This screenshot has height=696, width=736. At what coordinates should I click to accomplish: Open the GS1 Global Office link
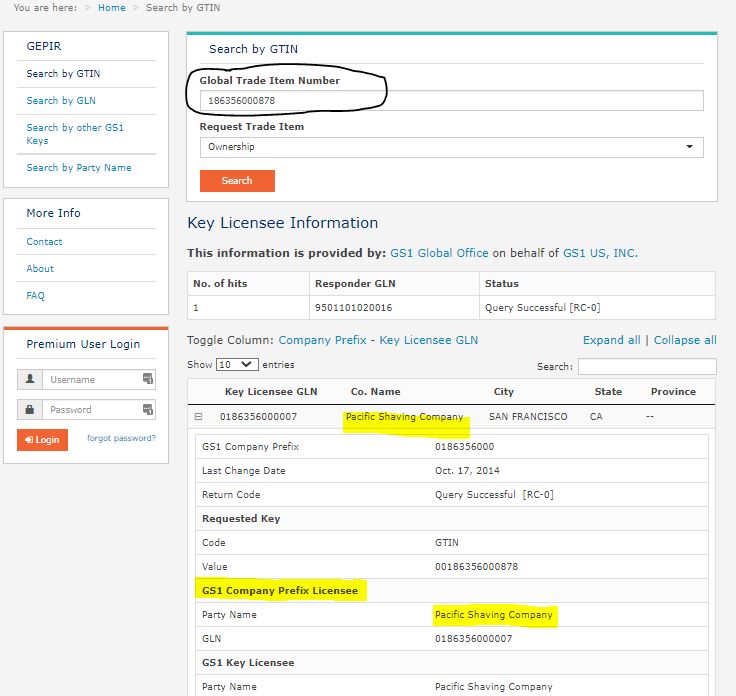[439, 253]
